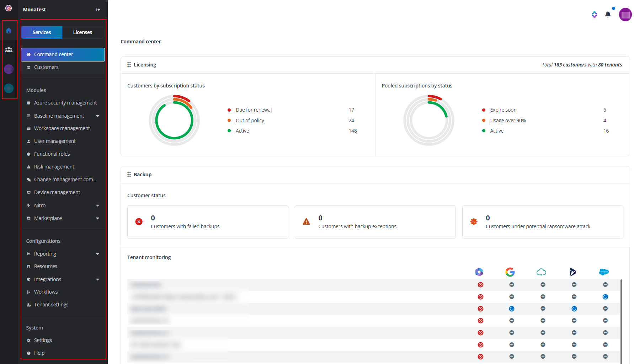Click the Salesforce column icon
The image size is (634, 364).
tap(604, 272)
